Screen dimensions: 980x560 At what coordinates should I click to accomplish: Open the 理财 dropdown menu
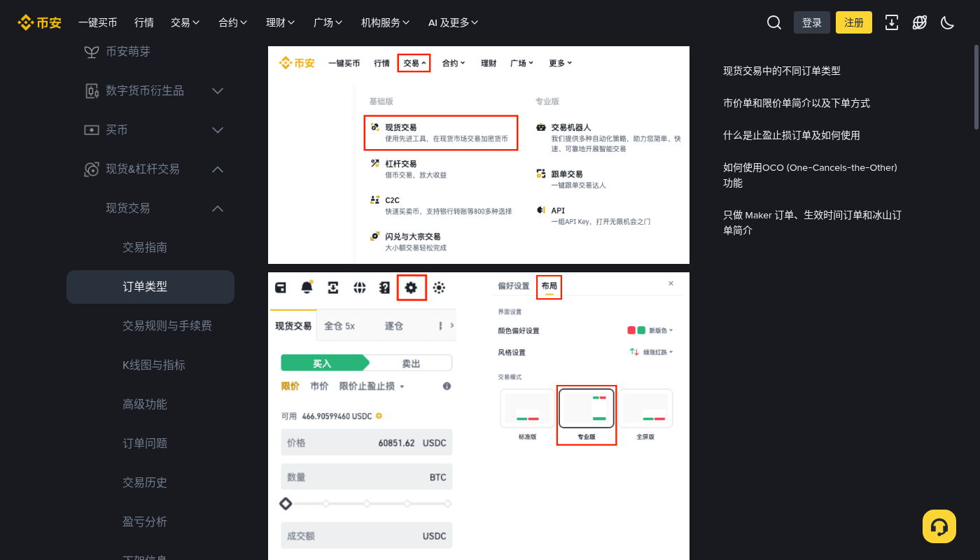click(281, 22)
